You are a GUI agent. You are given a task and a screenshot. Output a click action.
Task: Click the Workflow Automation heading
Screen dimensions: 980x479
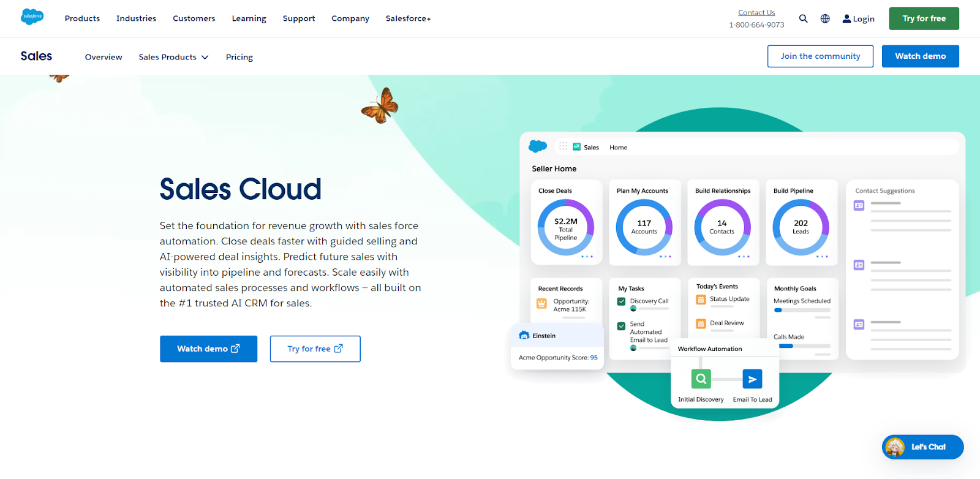[x=710, y=349]
